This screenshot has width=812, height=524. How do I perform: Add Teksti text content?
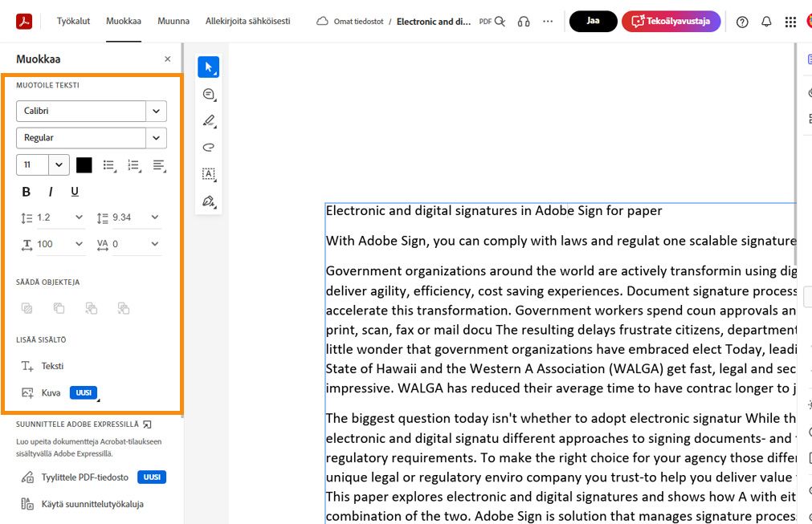coord(43,366)
